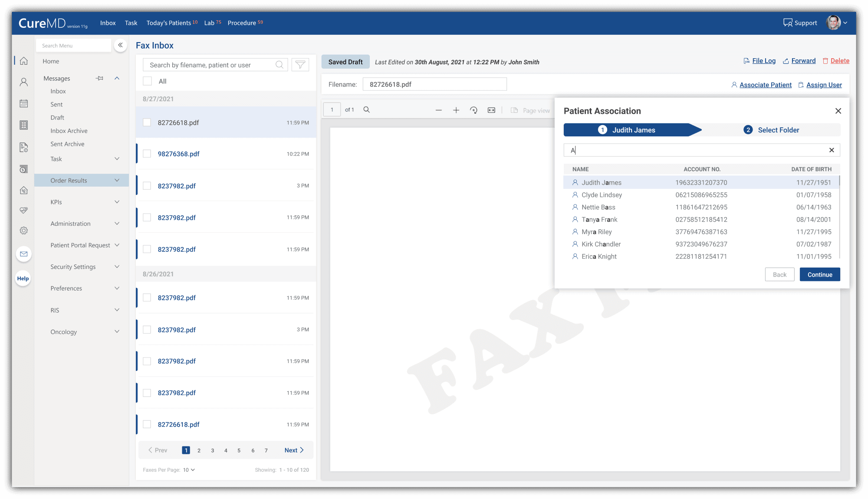The image size is (868, 499).
Task: Open Today's Patients in top menu
Action: (169, 23)
